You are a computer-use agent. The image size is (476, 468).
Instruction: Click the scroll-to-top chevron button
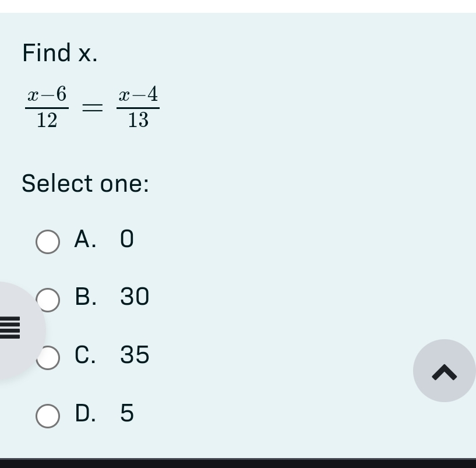(x=444, y=371)
